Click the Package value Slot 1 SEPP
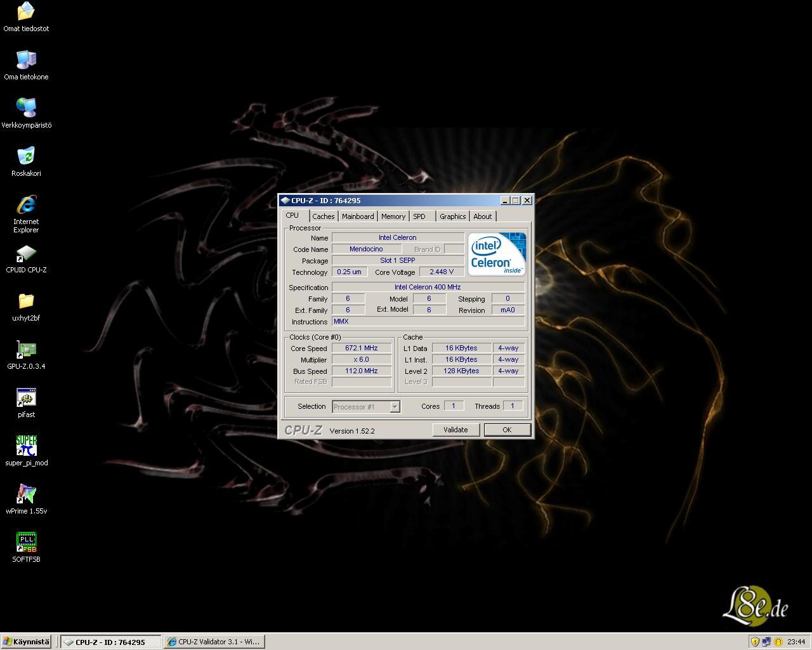Viewport: 812px width, 650px height. pyautogui.click(x=398, y=260)
